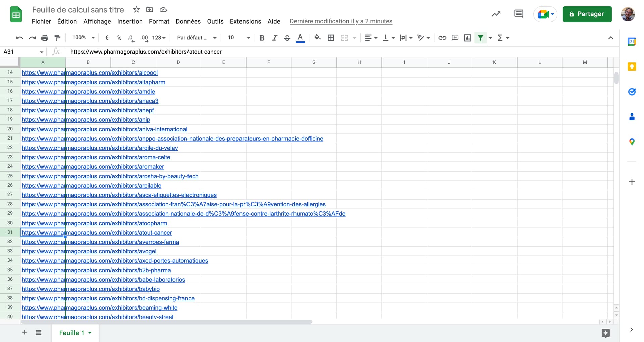644x342 pixels.
Task: Open the font Par défaut dropdown
Action: click(x=197, y=38)
